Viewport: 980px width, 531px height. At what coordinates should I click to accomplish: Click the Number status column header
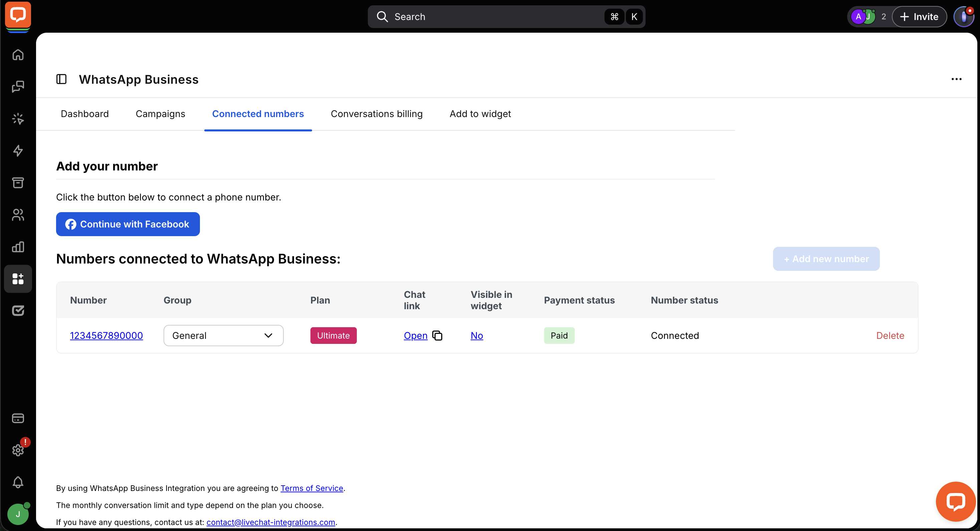(684, 300)
